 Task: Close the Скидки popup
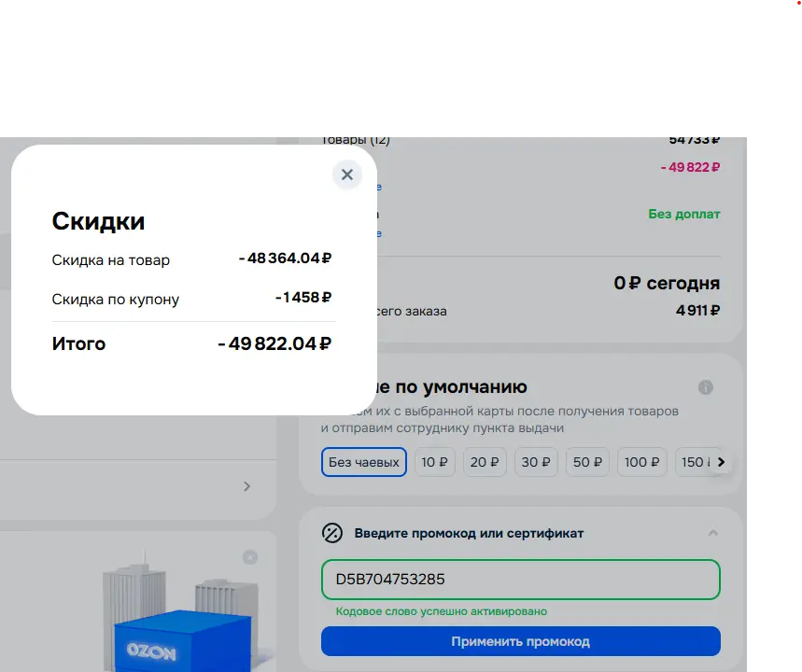[x=347, y=175]
